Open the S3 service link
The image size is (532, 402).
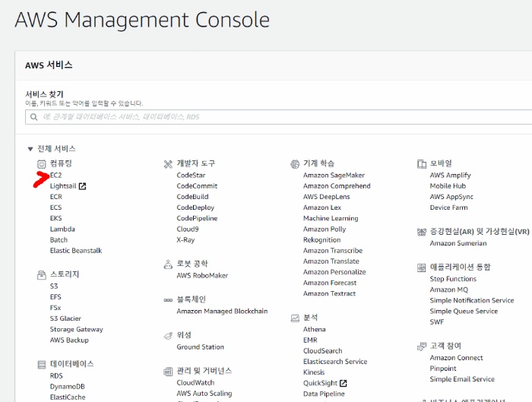[x=54, y=286]
